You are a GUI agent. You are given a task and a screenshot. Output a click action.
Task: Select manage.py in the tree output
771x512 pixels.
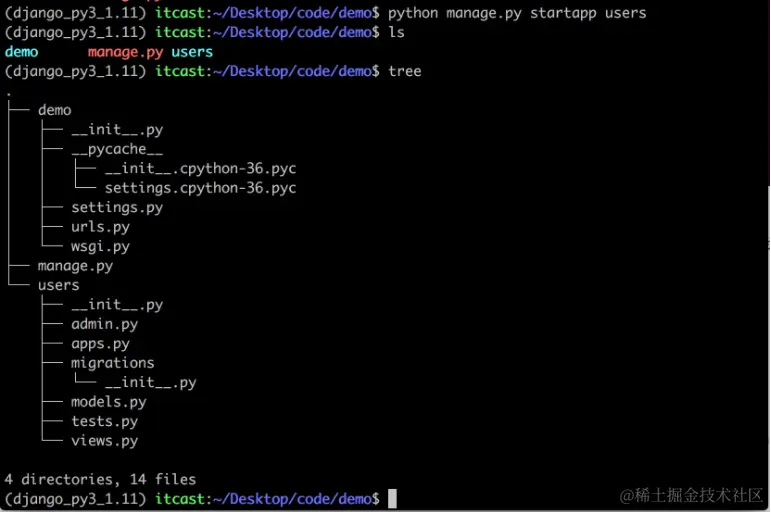coord(75,266)
